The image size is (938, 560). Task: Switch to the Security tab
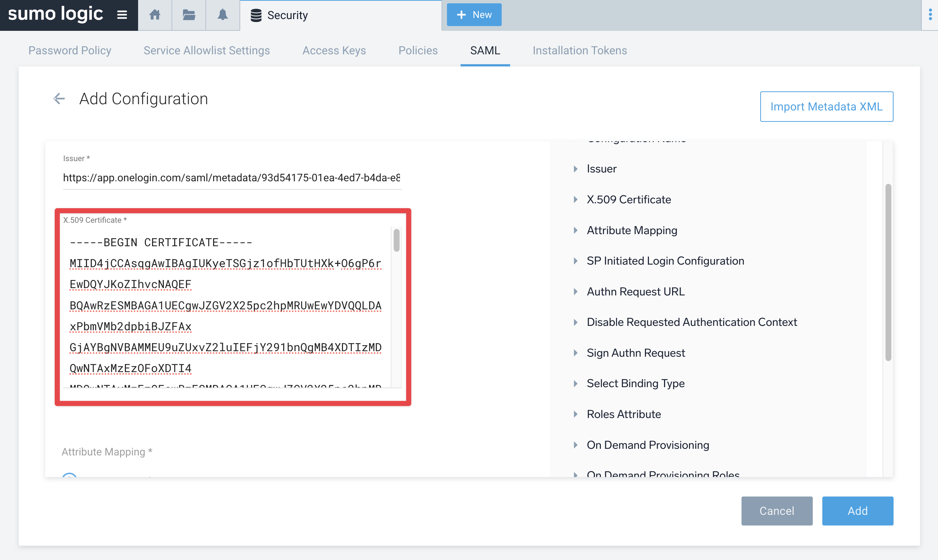click(340, 15)
